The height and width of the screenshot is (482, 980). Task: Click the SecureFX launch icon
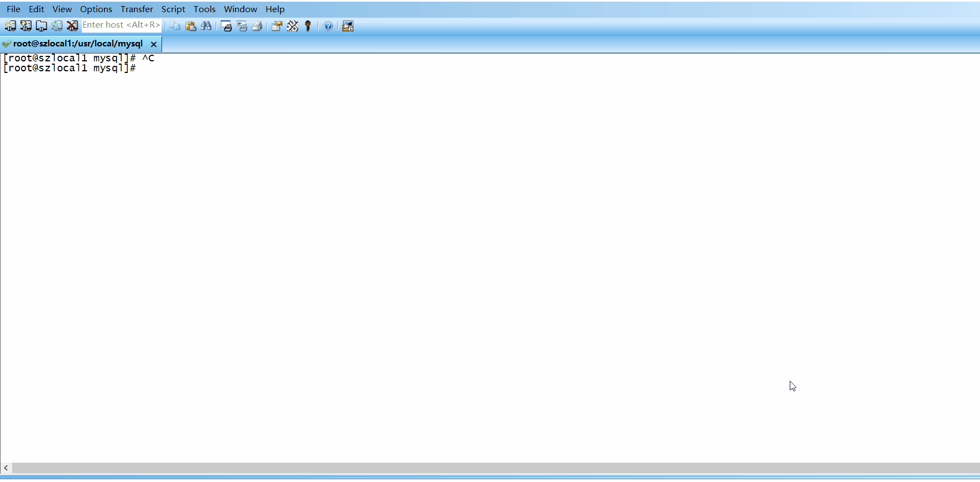(348, 26)
